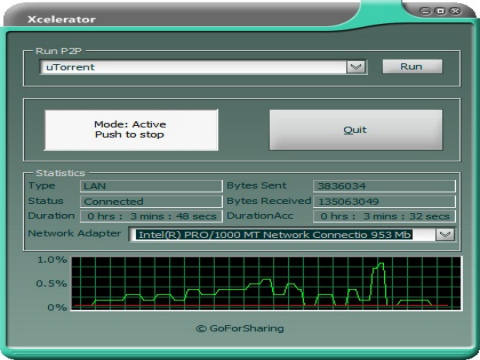Click the Type field showing LAN
The image size is (480, 360).
pos(151,186)
